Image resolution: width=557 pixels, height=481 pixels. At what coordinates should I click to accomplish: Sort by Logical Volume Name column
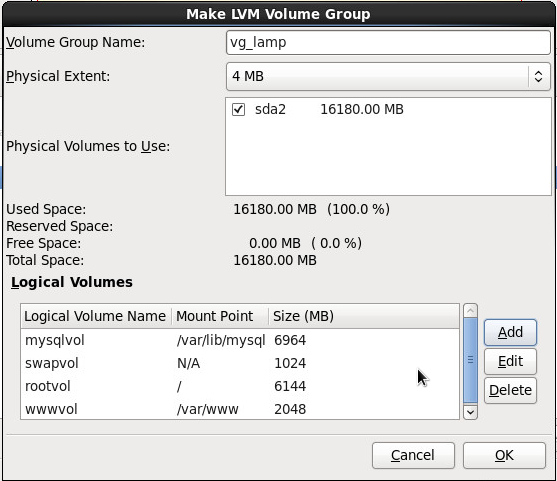tap(96, 316)
